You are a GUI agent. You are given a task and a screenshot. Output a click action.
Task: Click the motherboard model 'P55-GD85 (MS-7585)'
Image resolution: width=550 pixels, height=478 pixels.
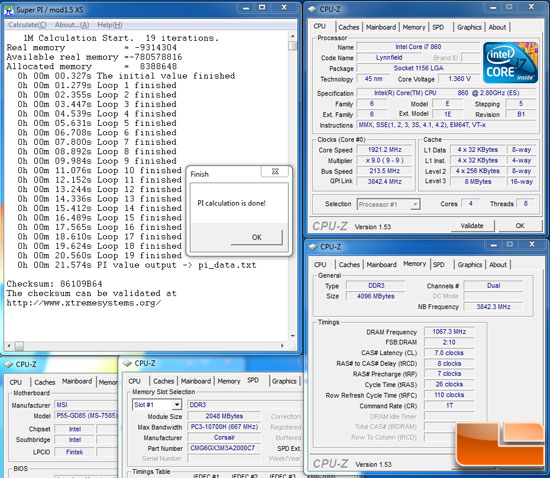click(x=86, y=416)
